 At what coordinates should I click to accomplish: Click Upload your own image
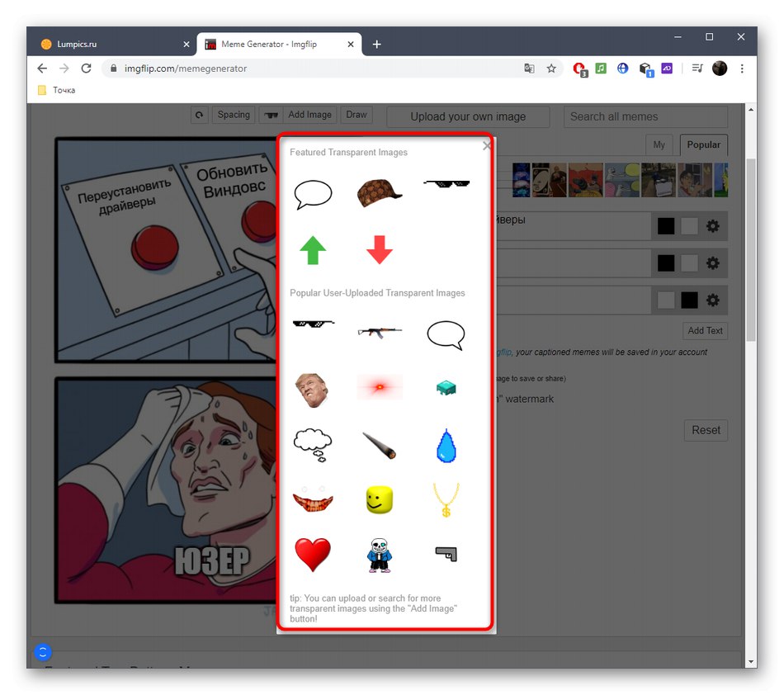click(x=468, y=116)
